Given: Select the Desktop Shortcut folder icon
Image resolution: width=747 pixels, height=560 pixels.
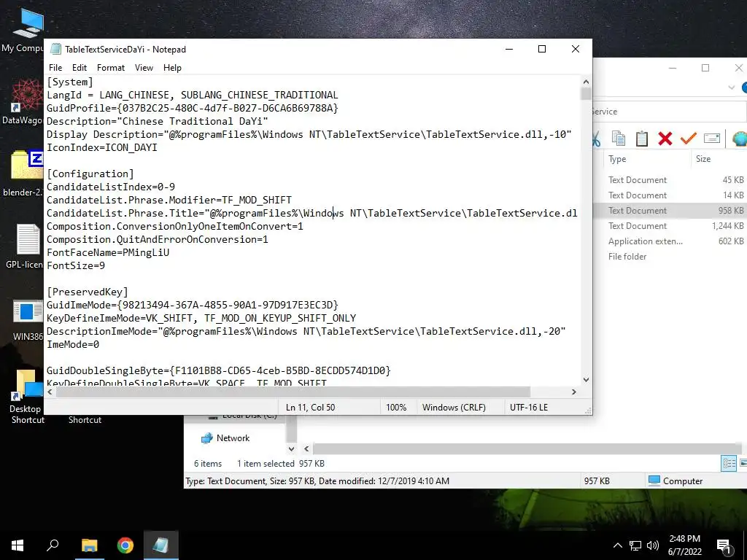Looking at the screenshot, I should (x=28, y=384).
